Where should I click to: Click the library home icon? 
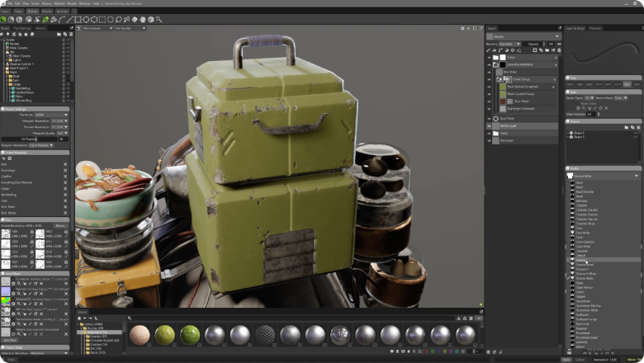(x=81, y=317)
